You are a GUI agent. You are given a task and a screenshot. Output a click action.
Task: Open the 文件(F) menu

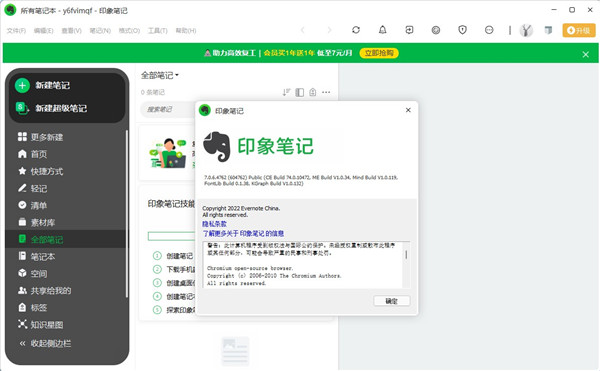[16, 31]
